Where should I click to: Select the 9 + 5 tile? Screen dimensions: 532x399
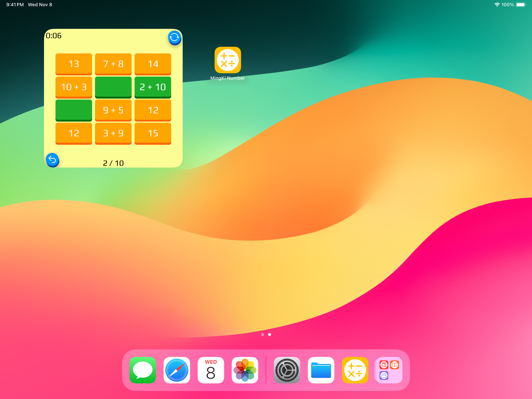click(x=113, y=110)
